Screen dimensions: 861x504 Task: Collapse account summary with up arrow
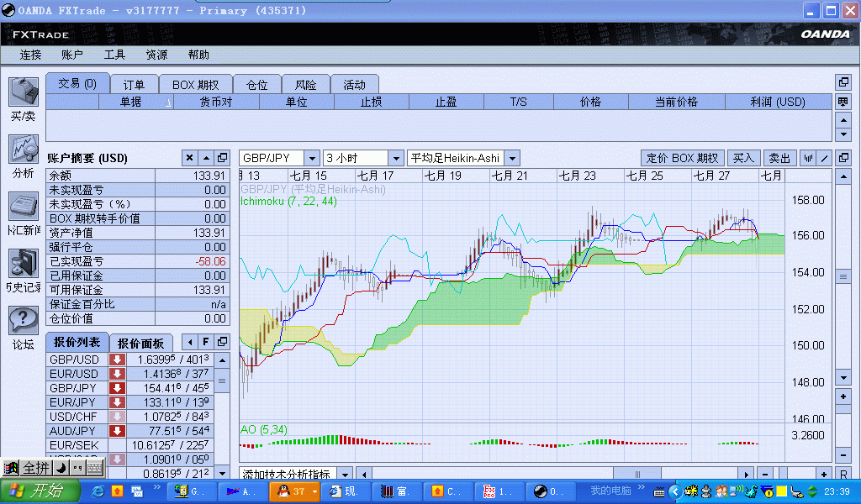tap(206, 158)
